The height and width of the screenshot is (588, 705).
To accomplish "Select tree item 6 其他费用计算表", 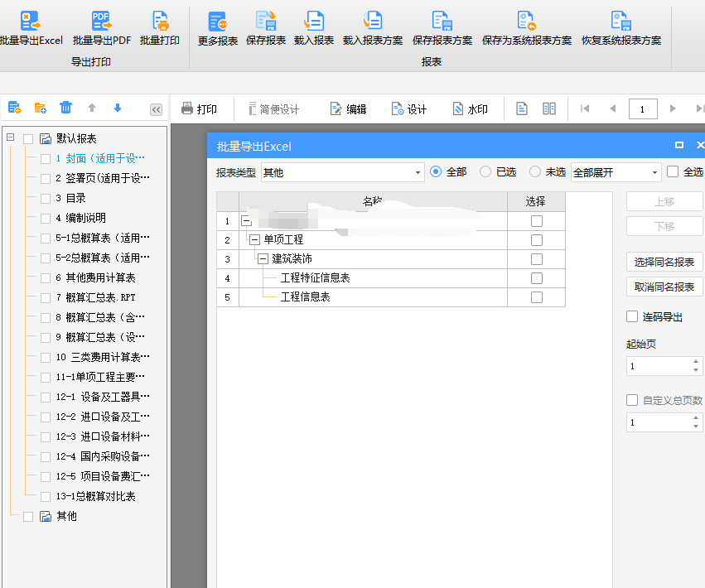I will pos(95,277).
